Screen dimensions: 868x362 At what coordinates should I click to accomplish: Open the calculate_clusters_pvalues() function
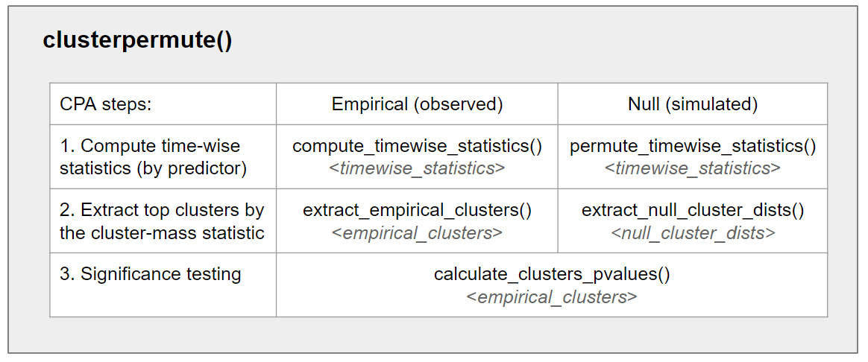point(552,274)
